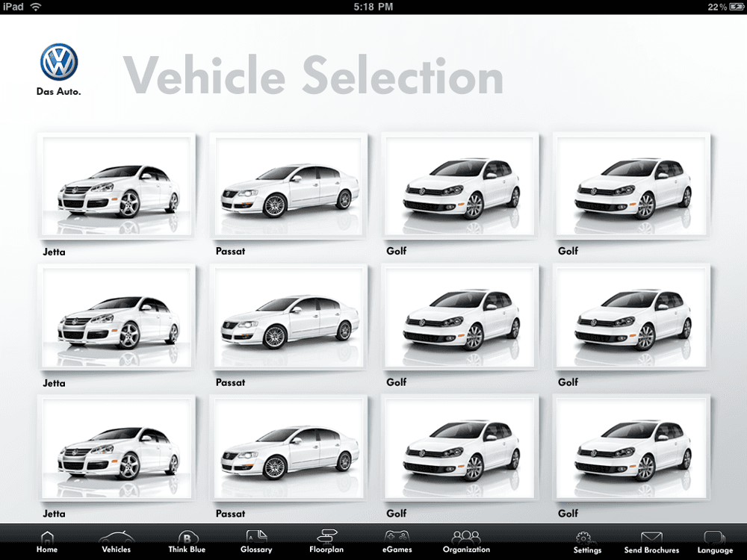747x560 pixels.
Task: Select the eGames tab label
Action: coord(397,550)
